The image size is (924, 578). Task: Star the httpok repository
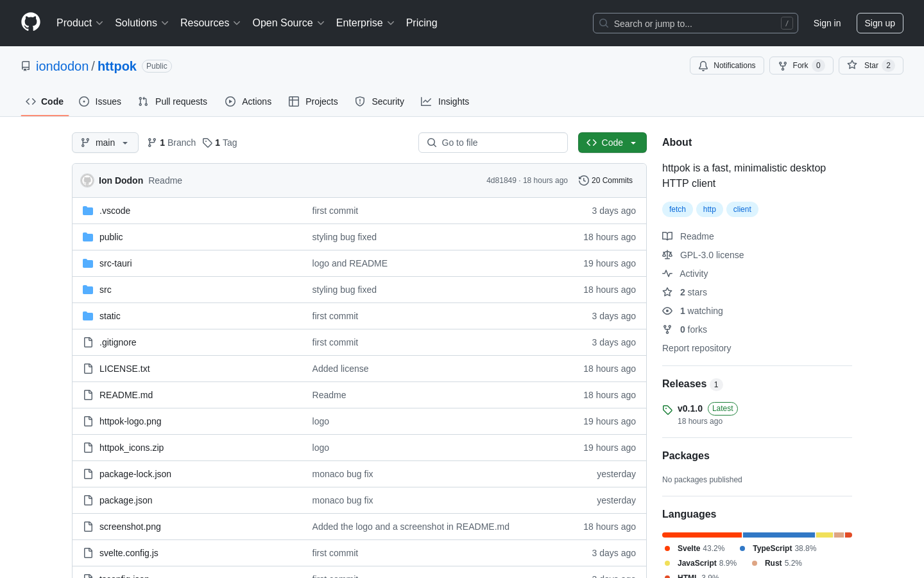(x=871, y=66)
